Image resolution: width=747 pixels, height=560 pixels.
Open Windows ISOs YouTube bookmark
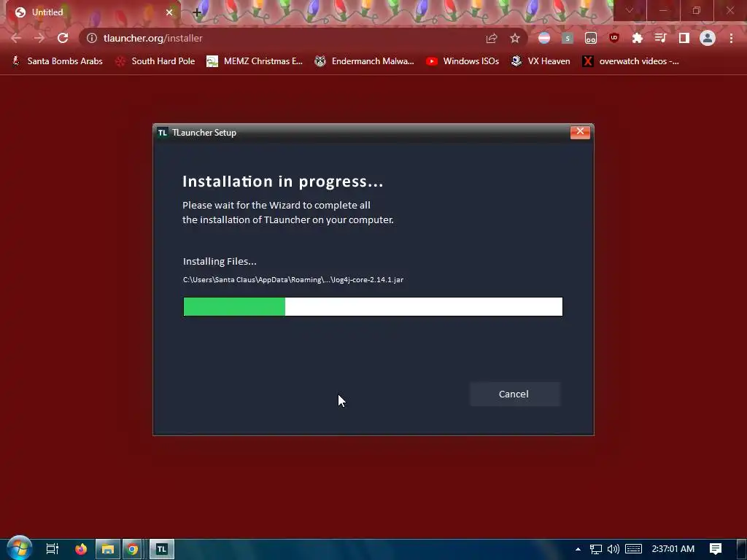coord(462,61)
